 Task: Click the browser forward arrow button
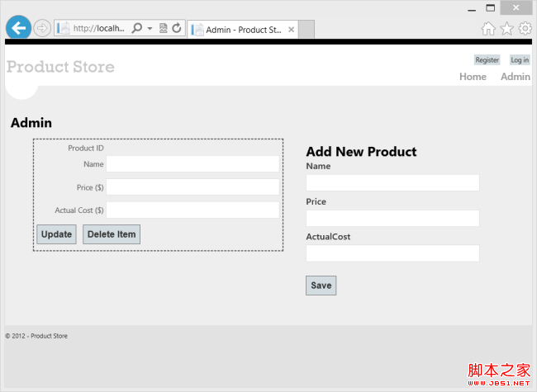pos(42,28)
